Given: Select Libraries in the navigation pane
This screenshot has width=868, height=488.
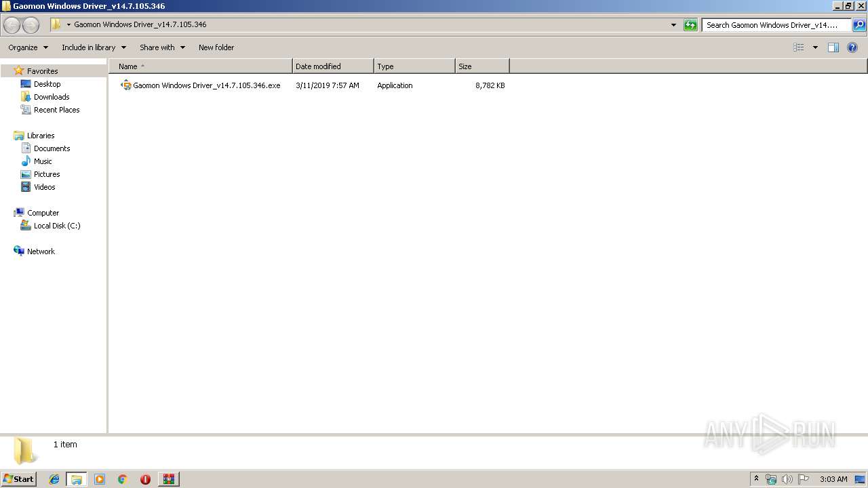Looking at the screenshot, I should 41,136.
